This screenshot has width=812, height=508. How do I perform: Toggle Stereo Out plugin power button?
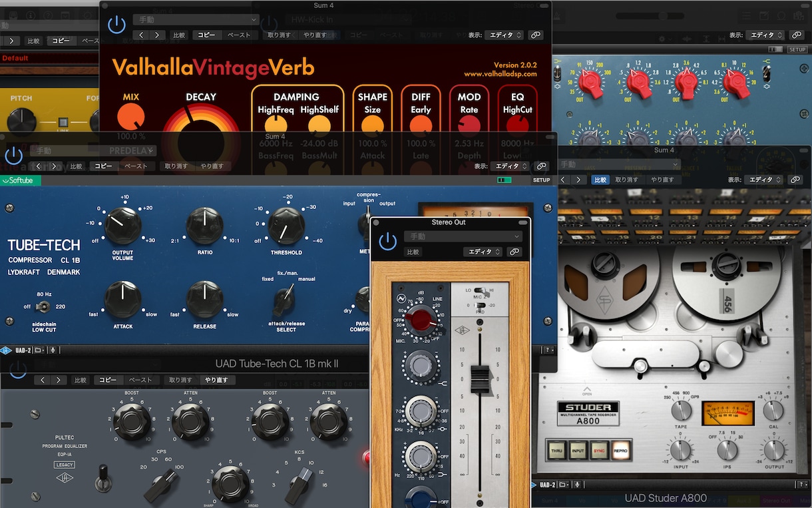coord(388,241)
